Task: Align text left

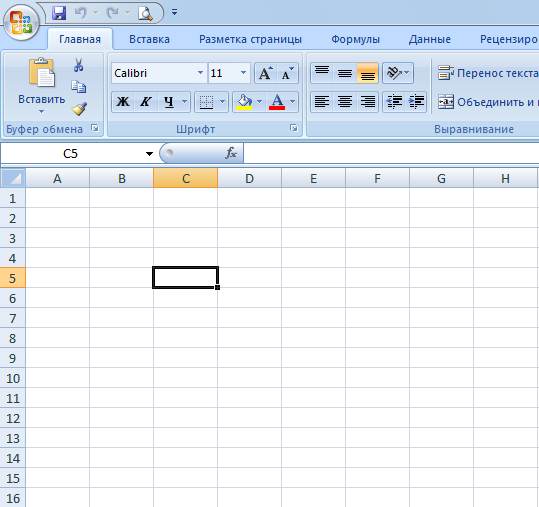Action: pos(322,102)
